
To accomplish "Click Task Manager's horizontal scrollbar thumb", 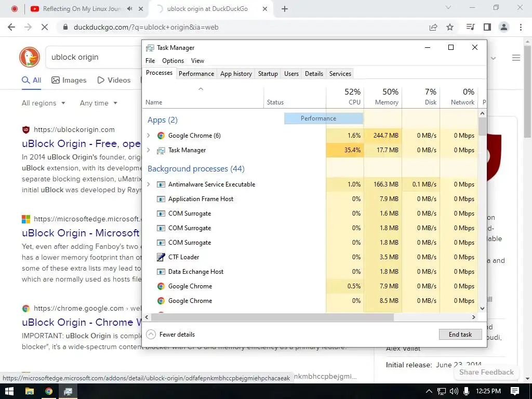I will 272,317.
